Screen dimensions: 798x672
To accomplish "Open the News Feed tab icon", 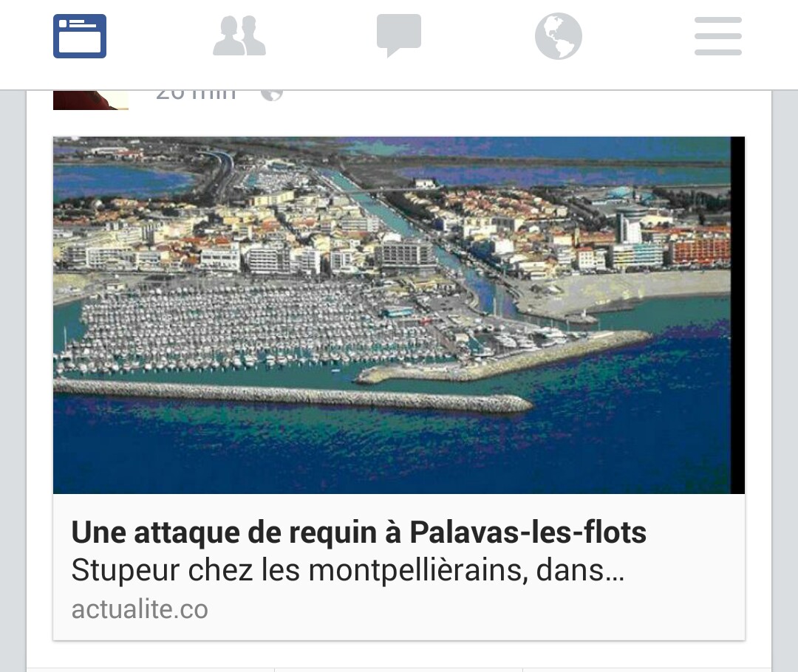I will [80, 36].
